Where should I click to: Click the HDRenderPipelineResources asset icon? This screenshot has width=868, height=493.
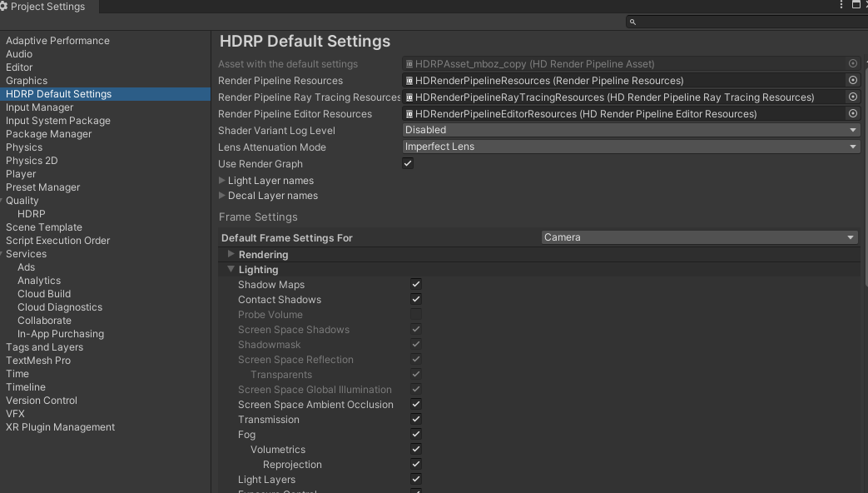point(409,81)
